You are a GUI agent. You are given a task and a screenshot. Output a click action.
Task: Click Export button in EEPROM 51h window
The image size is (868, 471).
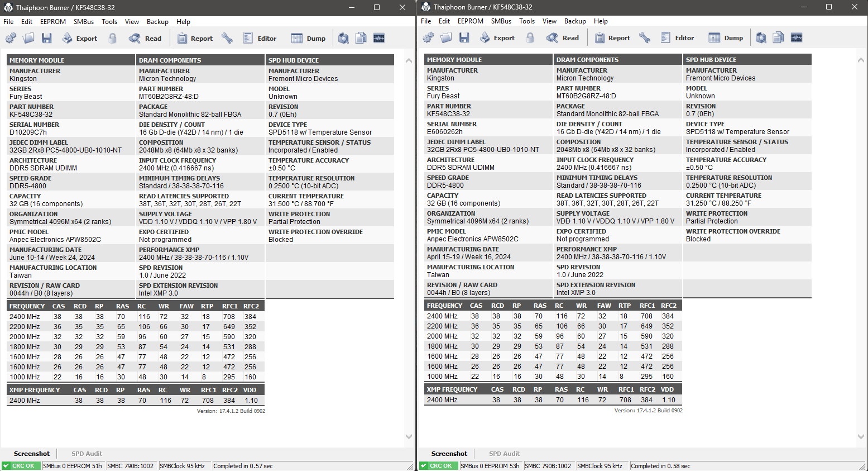[x=80, y=38]
